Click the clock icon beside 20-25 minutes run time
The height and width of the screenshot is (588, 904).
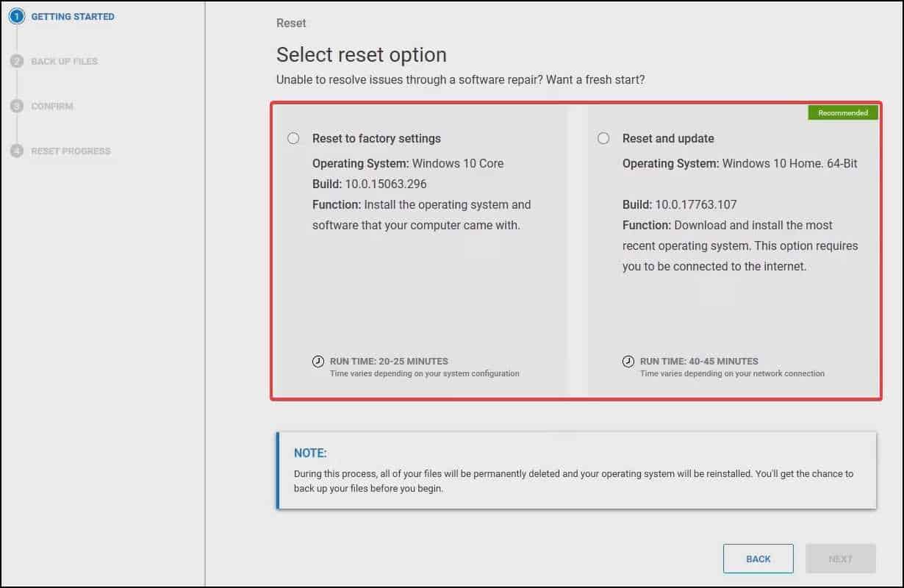pos(318,361)
